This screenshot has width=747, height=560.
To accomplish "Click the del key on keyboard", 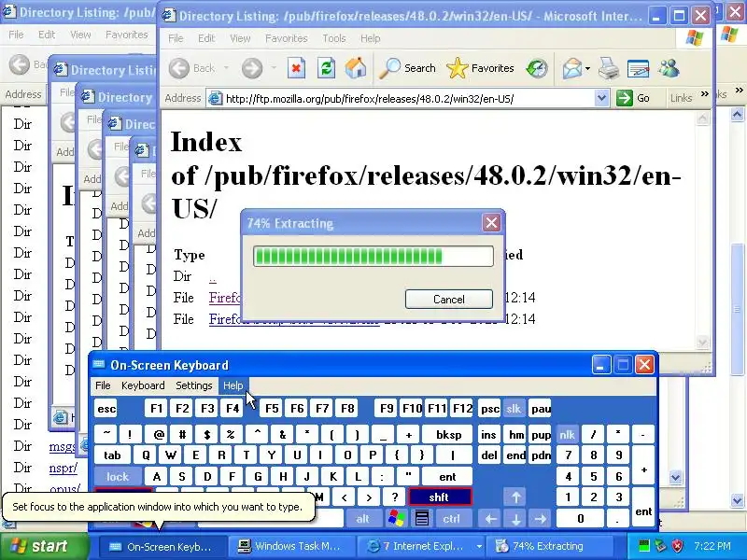I will pyautogui.click(x=489, y=455).
